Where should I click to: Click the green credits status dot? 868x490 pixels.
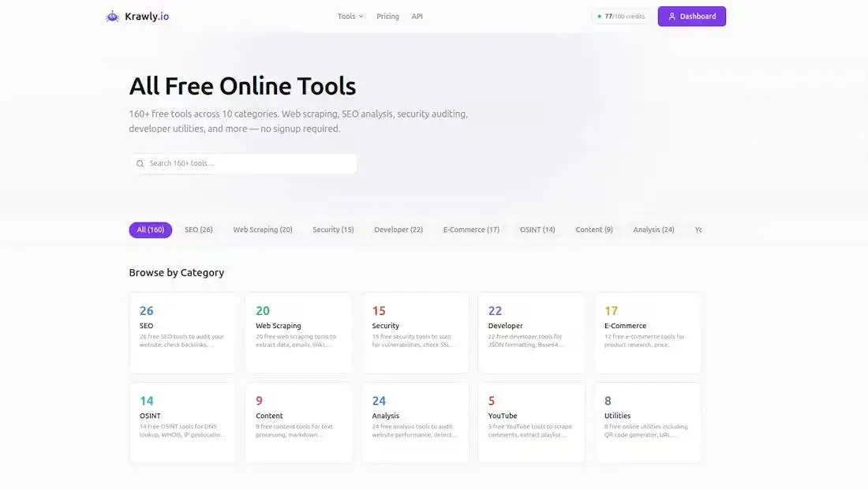click(599, 17)
